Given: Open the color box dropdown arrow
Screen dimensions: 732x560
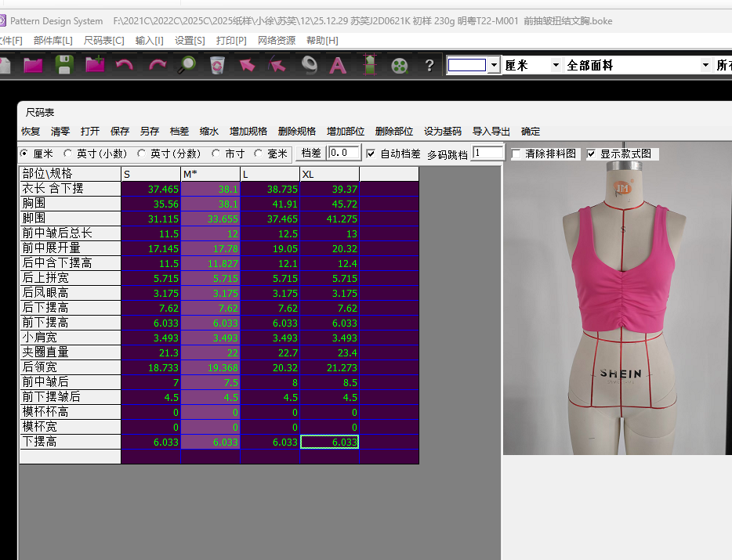Looking at the screenshot, I should point(493,65).
